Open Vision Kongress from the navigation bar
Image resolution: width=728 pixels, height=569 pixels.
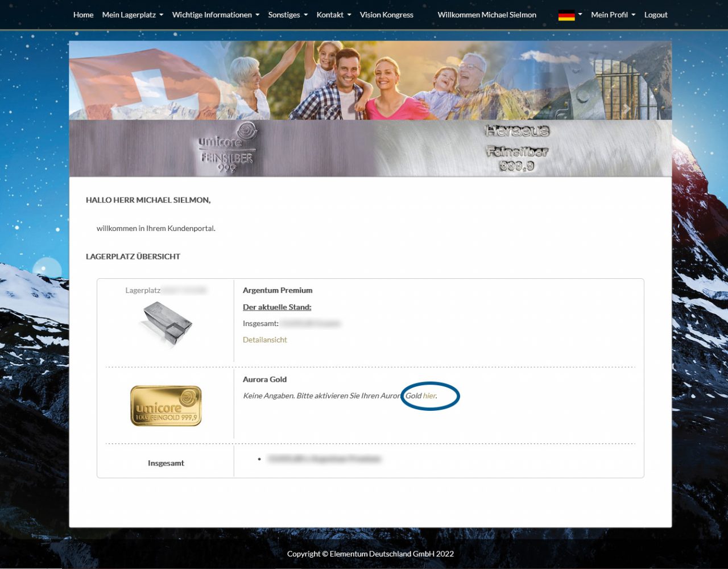pos(386,15)
